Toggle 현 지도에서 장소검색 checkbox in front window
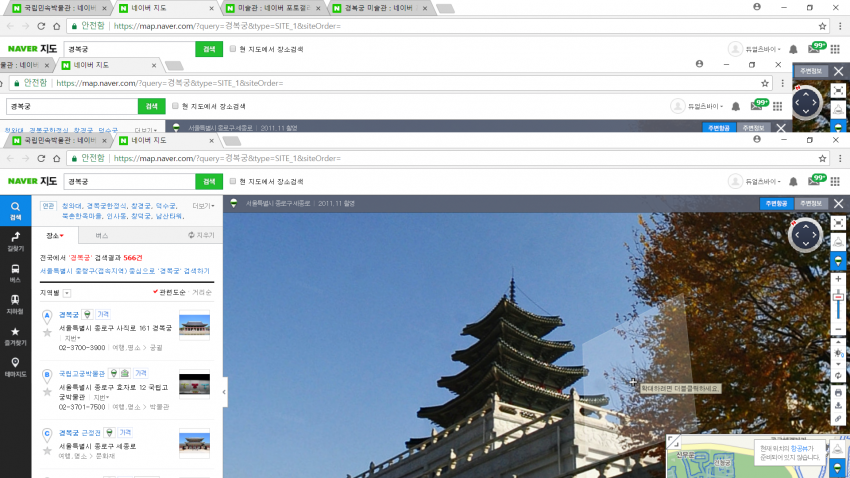Viewport: 850px width, 478px height. click(233, 181)
